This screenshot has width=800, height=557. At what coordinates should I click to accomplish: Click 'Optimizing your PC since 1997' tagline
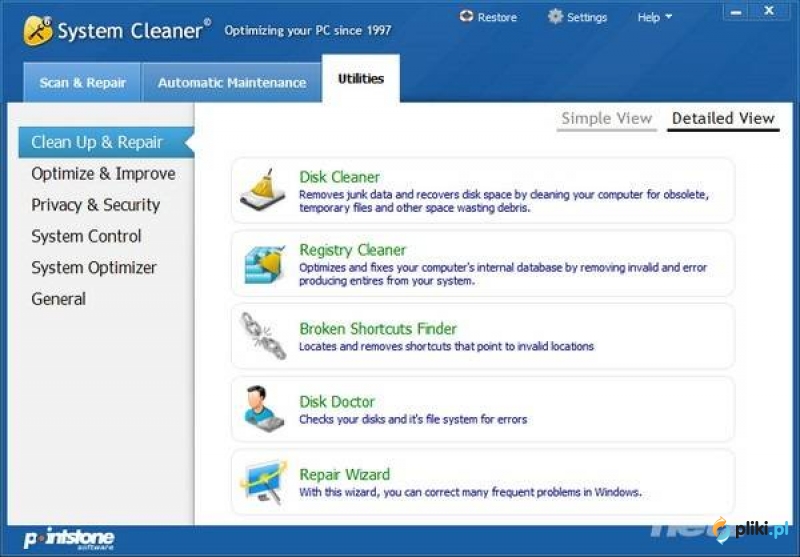click(x=308, y=31)
